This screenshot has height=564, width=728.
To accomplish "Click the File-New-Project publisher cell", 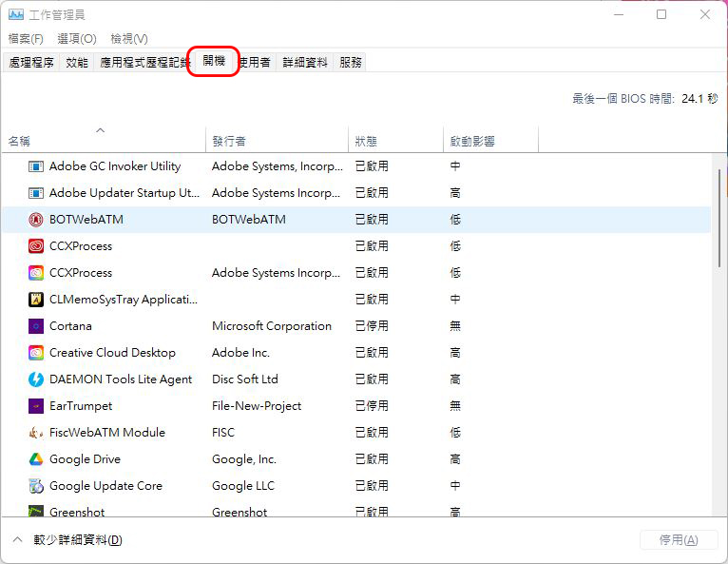I will click(257, 406).
